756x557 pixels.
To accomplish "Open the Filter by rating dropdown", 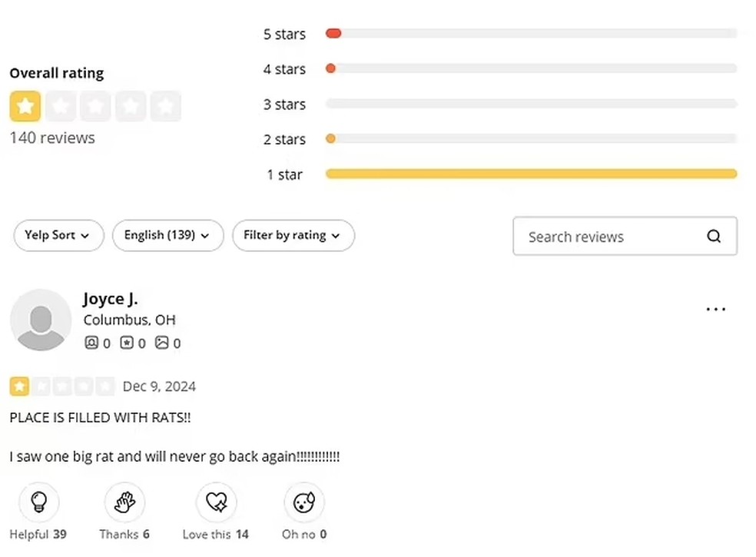I will (x=293, y=235).
